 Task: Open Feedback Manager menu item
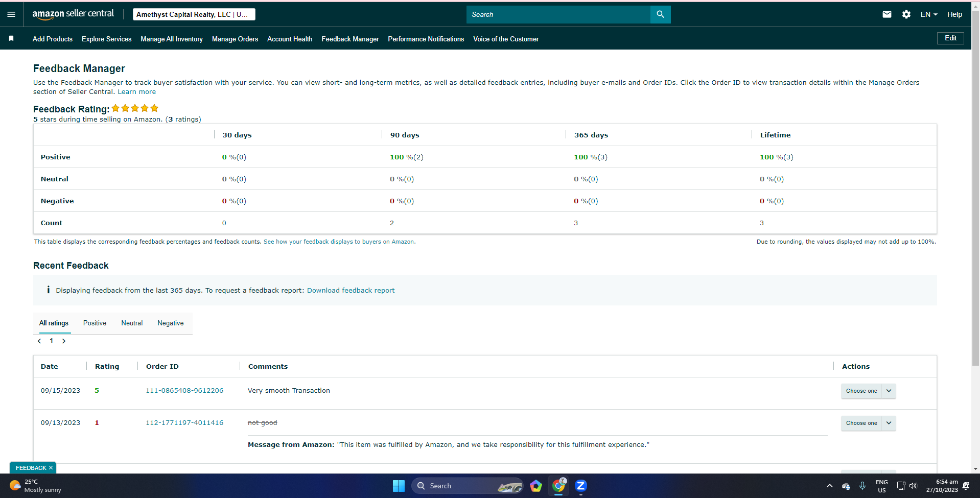350,39
